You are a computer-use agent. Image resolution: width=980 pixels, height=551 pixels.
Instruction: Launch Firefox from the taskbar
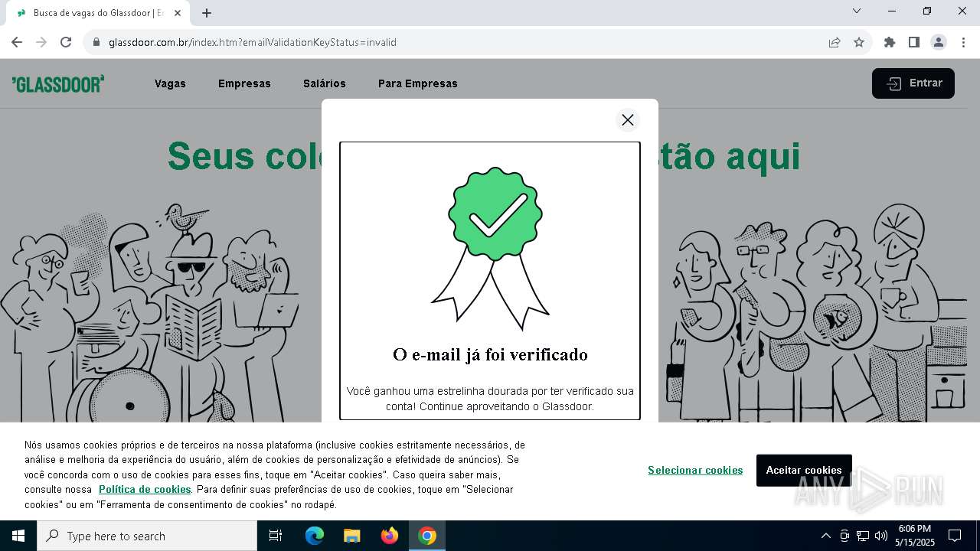389,536
